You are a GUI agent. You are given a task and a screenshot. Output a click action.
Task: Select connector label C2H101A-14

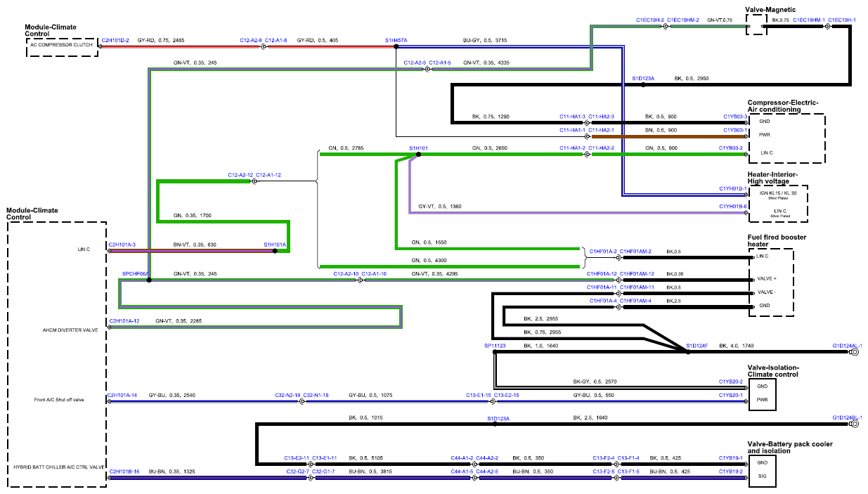122,396
